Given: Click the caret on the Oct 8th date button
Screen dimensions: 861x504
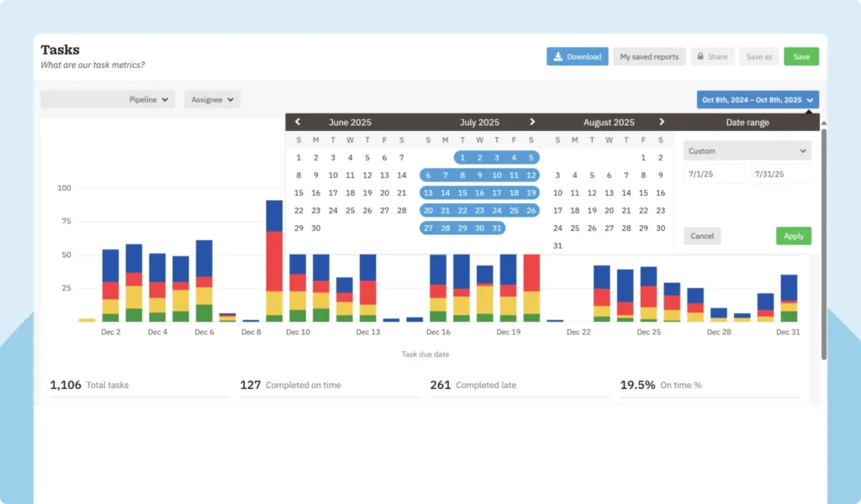Looking at the screenshot, I should tap(810, 99).
